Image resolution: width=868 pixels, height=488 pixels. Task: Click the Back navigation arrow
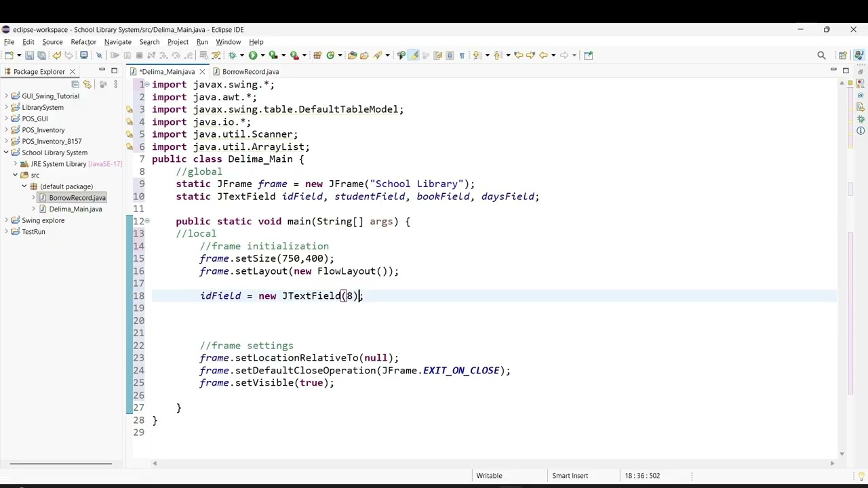(543, 55)
